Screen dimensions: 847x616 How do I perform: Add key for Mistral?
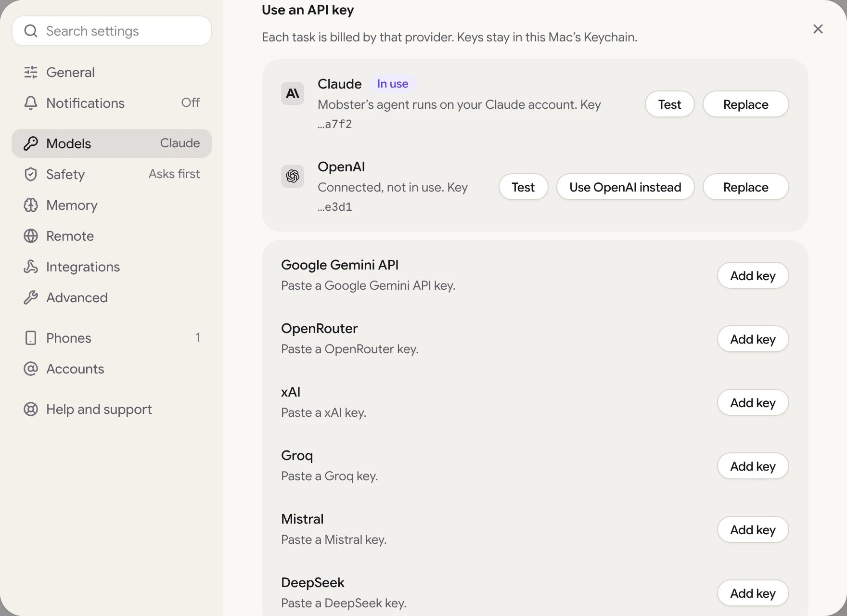753,529
